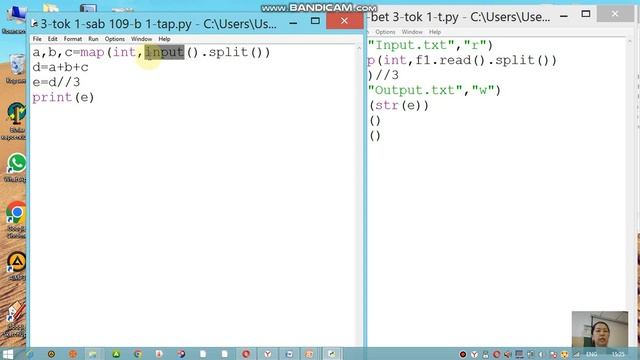Maximize the 1-tap.py window
The image size is (640, 360).
315,20
